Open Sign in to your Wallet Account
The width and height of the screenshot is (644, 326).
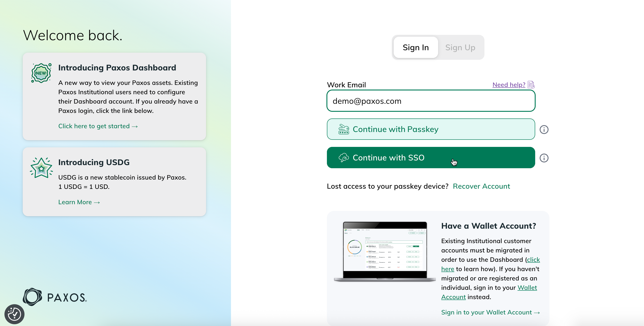click(x=490, y=312)
